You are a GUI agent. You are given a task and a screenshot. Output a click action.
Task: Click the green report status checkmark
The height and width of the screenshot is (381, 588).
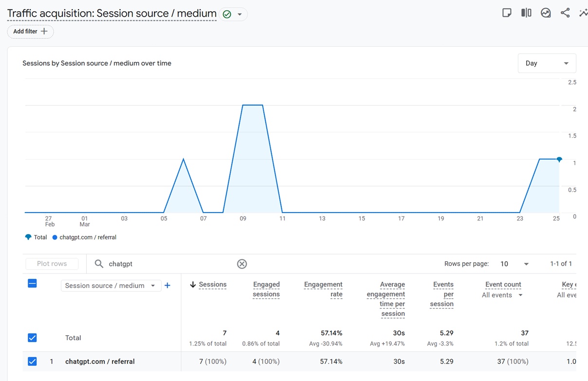coord(227,14)
